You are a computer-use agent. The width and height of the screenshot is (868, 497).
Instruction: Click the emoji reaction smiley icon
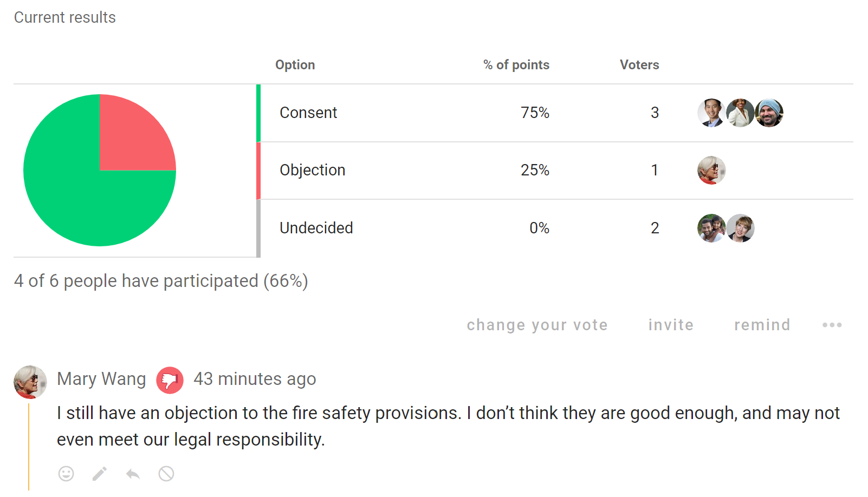[x=66, y=474]
